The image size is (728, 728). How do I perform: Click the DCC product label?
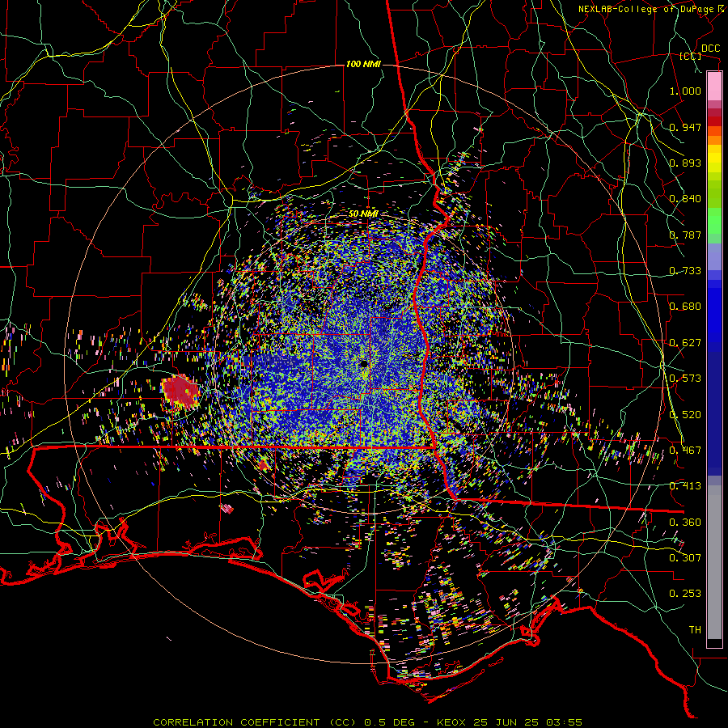(711, 49)
